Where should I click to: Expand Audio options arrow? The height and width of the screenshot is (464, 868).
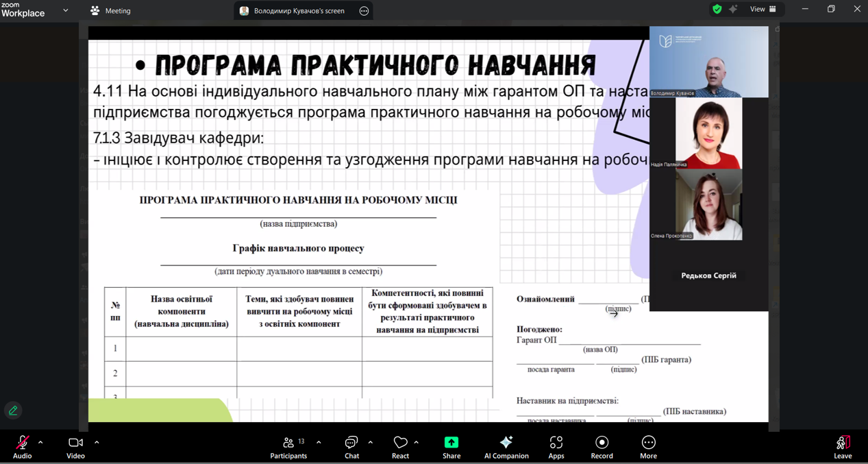40,443
